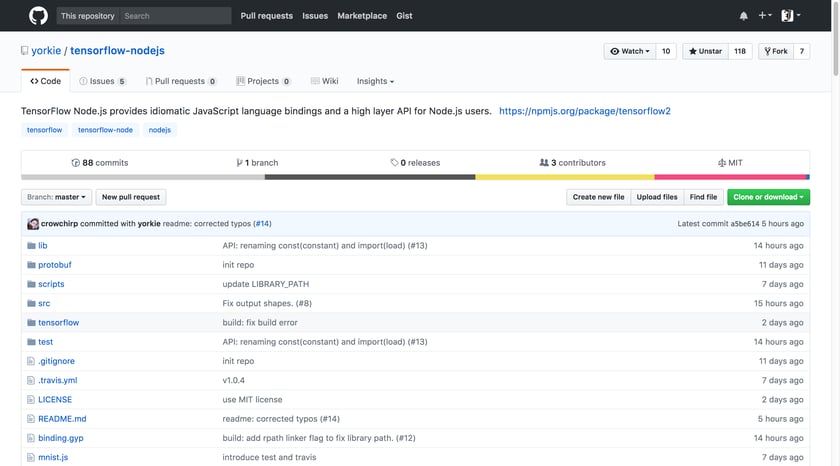840x466 pixels.
Task: Open the binding.gyp file
Action: pyautogui.click(x=61, y=439)
